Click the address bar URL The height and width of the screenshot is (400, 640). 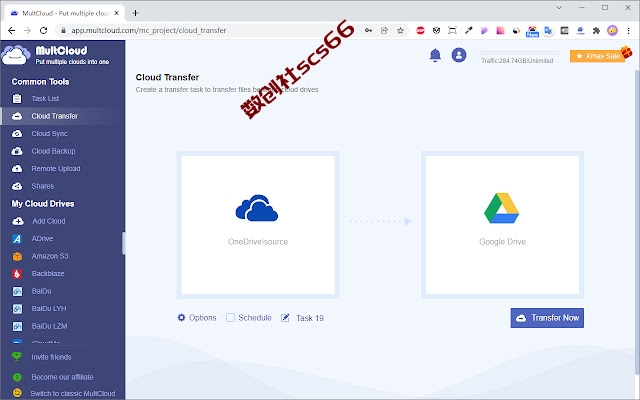pyautogui.click(x=149, y=31)
